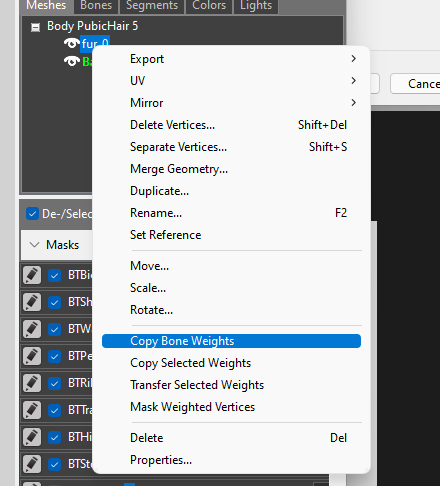Click edit pencil icon for BTPe slider
The image size is (440, 486).
(x=32, y=356)
